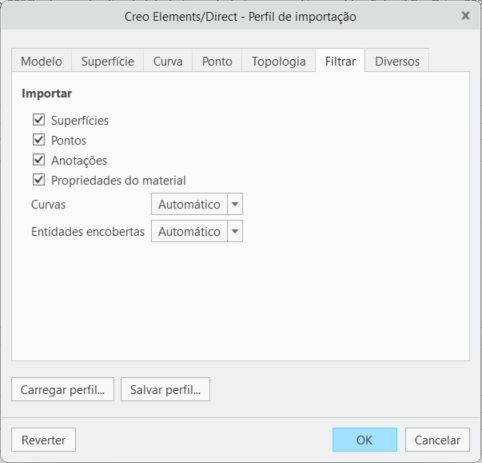Expand the Entidades encobertas dropdown arrow
The image size is (482, 463).
pyautogui.click(x=235, y=231)
